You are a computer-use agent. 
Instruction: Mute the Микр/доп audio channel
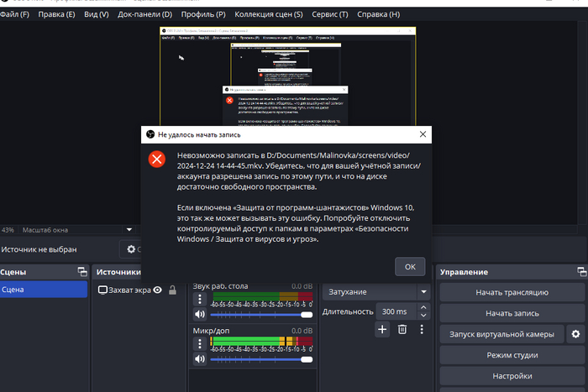pos(199,358)
